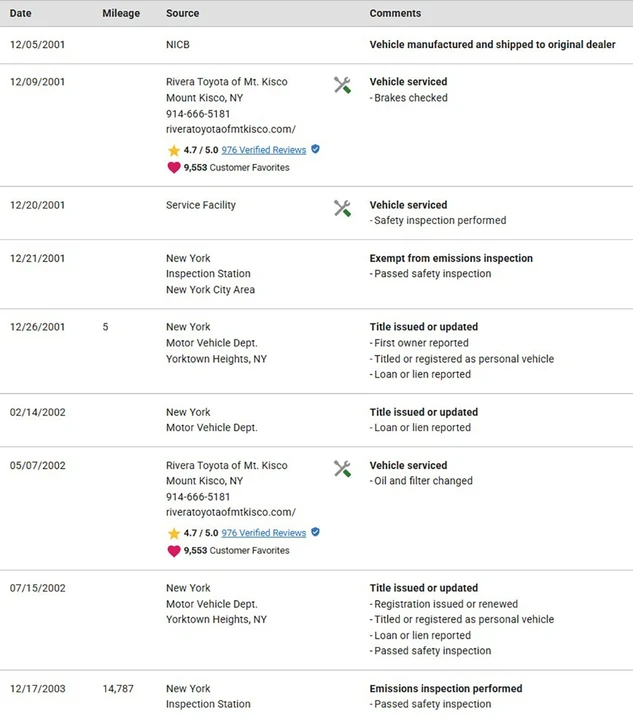The height and width of the screenshot is (720, 633).
Task: Click the gold star rating in 12/09/2001 entry
Action: click(174, 151)
